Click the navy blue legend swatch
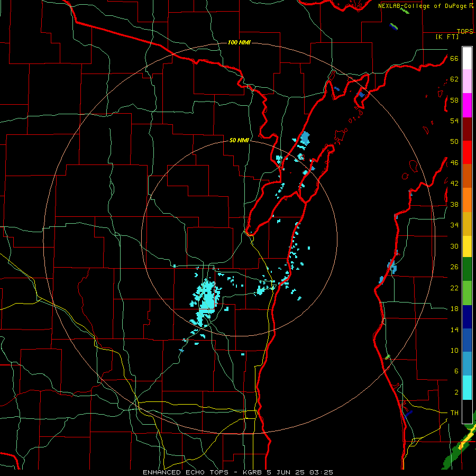The width and height of the screenshot is (476, 476). click(x=467, y=317)
